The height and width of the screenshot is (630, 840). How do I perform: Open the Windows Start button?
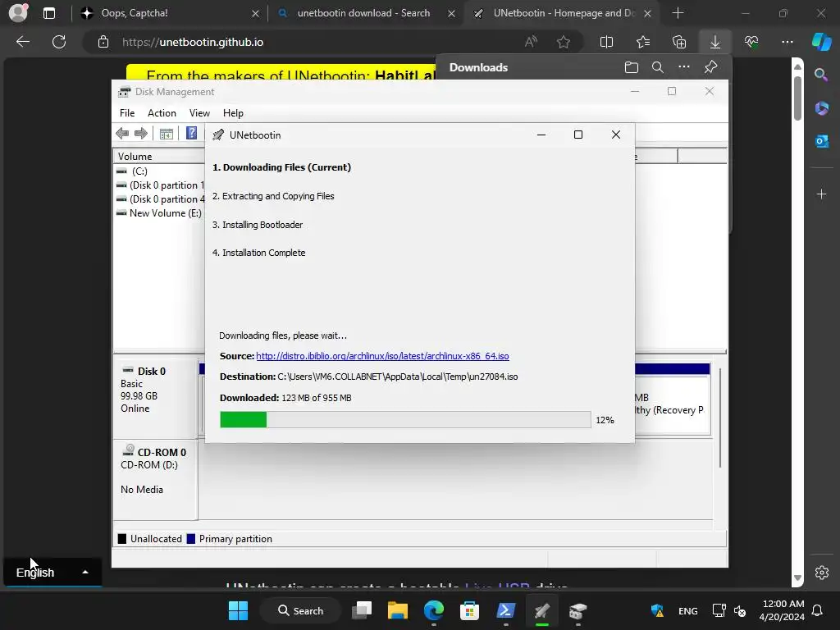pyautogui.click(x=238, y=610)
